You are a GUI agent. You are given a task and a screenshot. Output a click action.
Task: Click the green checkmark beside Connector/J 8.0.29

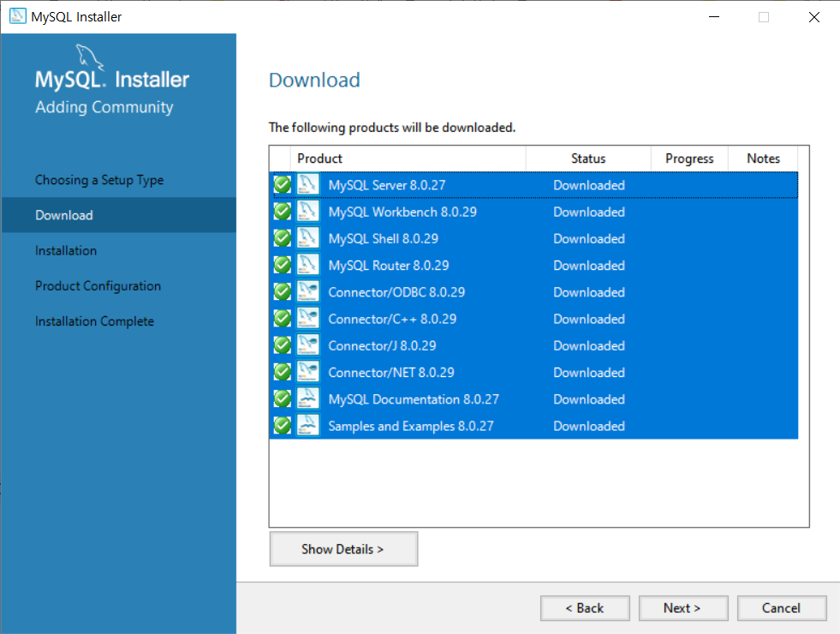point(283,345)
